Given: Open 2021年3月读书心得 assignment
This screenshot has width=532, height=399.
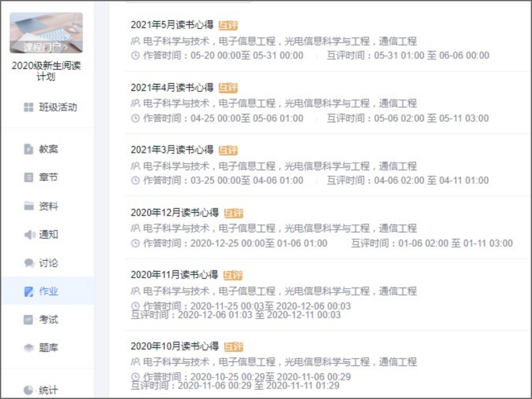Looking at the screenshot, I should coord(172,150).
